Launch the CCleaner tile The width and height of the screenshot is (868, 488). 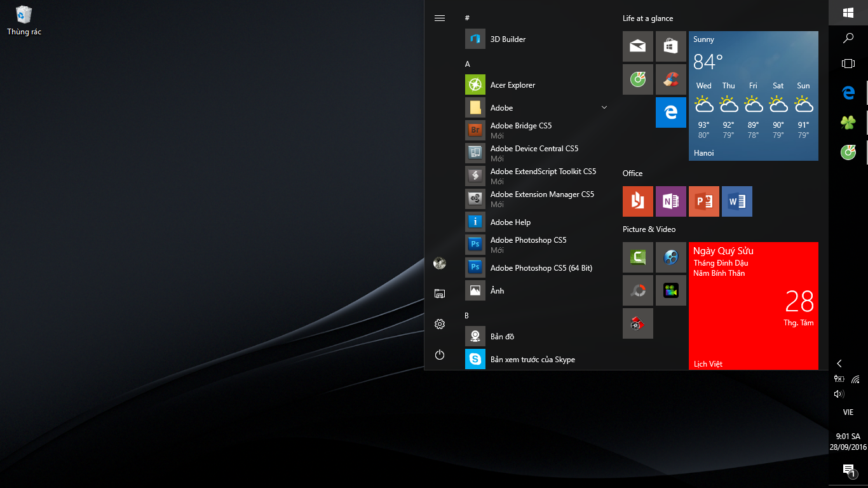[x=671, y=79]
